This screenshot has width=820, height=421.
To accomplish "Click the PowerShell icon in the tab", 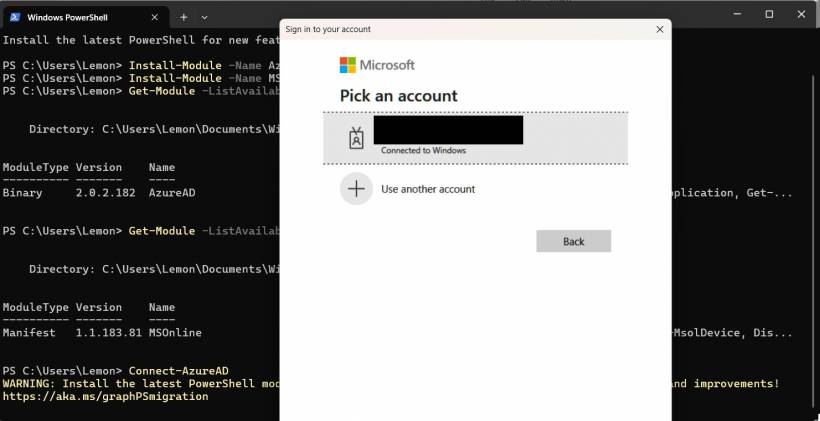I will click(16, 17).
